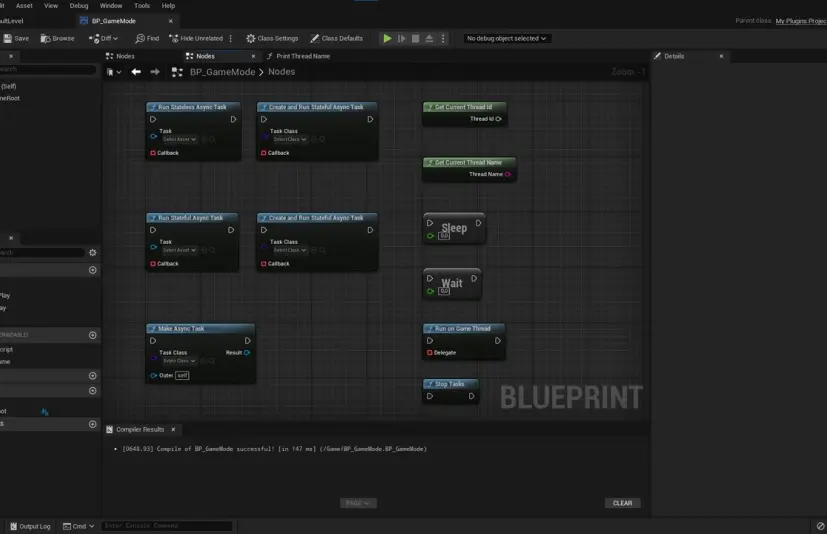Click the compile successful log message

click(x=275, y=449)
